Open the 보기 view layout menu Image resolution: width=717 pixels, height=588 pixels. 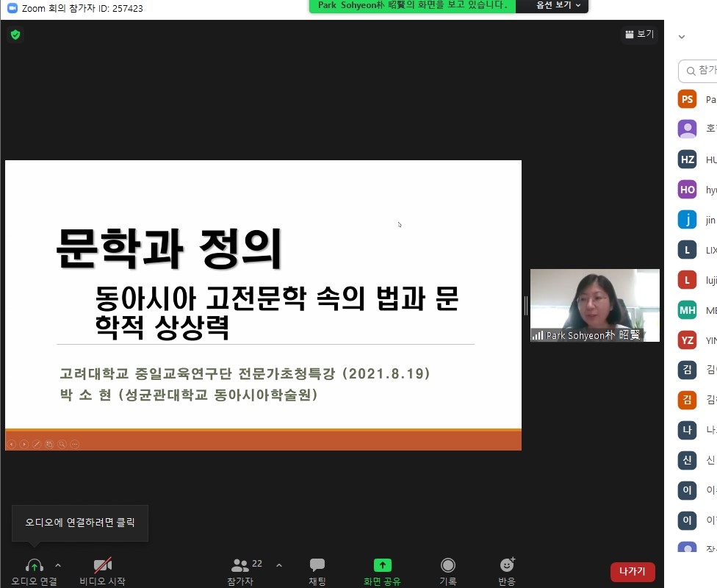pos(639,34)
